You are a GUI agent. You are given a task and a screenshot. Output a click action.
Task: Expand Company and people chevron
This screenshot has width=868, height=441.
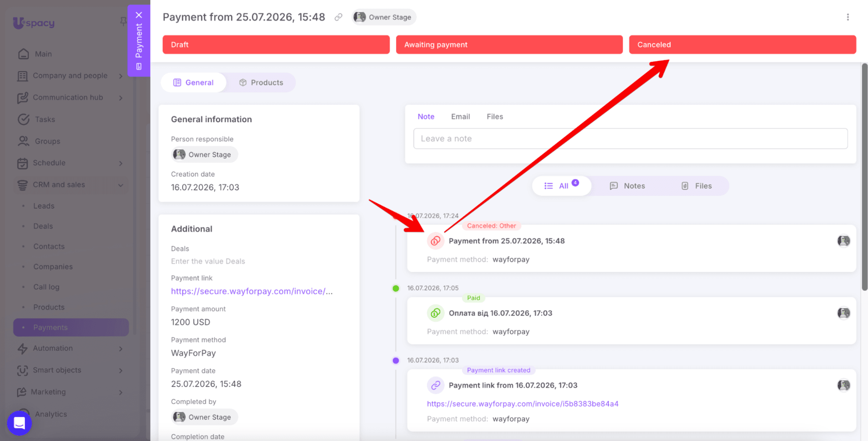tap(121, 76)
